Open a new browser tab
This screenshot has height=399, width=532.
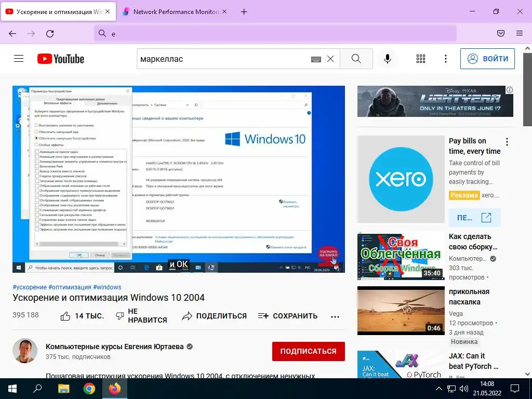244,12
